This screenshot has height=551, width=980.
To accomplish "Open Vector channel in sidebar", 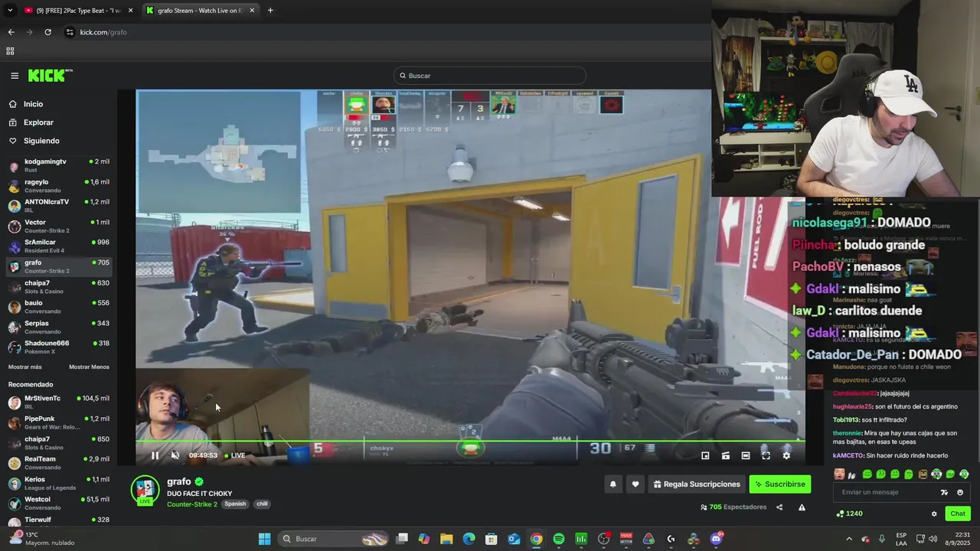I will (x=58, y=226).
